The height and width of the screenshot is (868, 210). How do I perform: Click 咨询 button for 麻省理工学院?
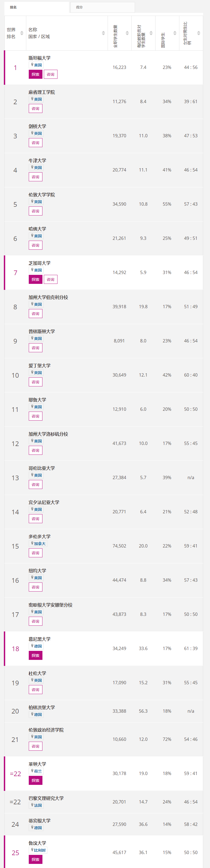pos(35,109)
